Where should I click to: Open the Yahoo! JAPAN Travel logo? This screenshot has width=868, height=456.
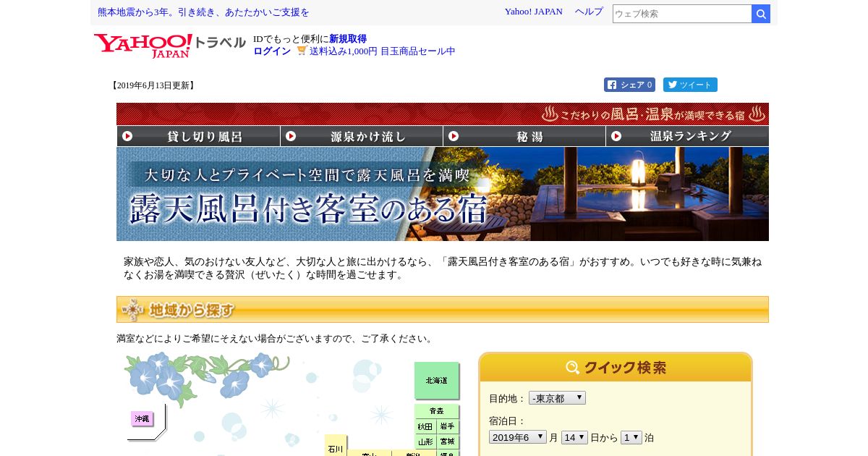click(170, 45)
